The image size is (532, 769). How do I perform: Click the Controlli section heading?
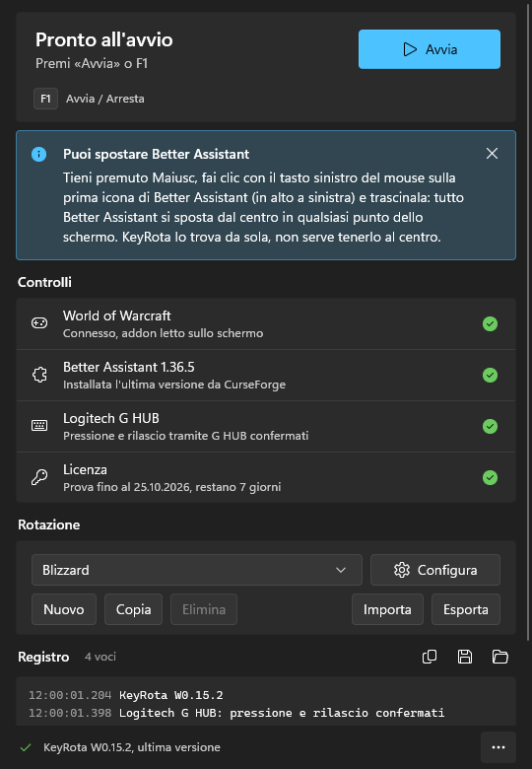pyautogui.click(x=44, y=282)
